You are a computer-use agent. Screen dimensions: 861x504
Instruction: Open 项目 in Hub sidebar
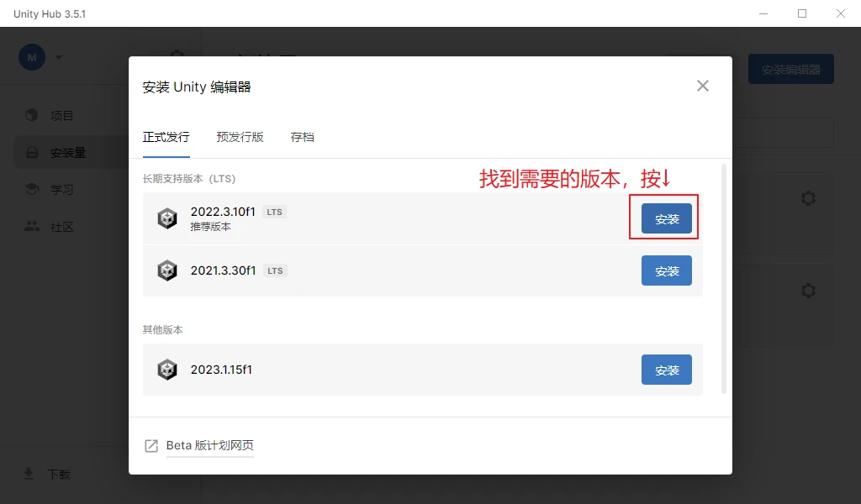tap(61, 116)
